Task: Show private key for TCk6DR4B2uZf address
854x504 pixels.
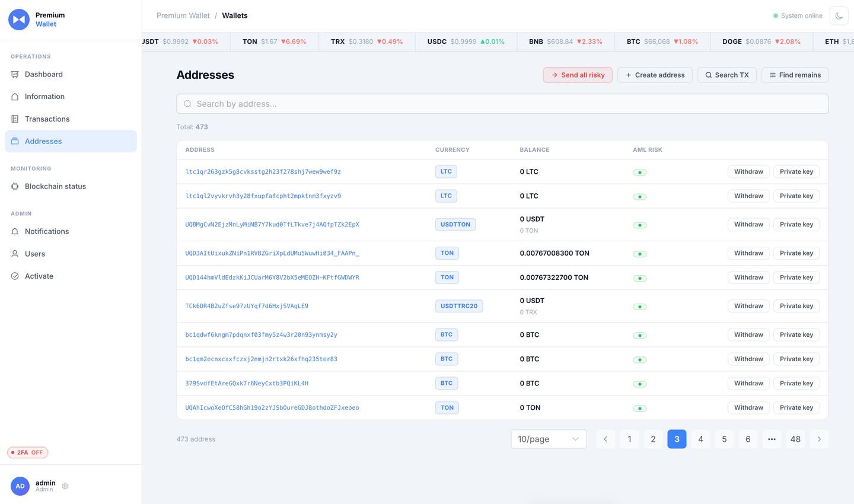Action: [796, 306]
